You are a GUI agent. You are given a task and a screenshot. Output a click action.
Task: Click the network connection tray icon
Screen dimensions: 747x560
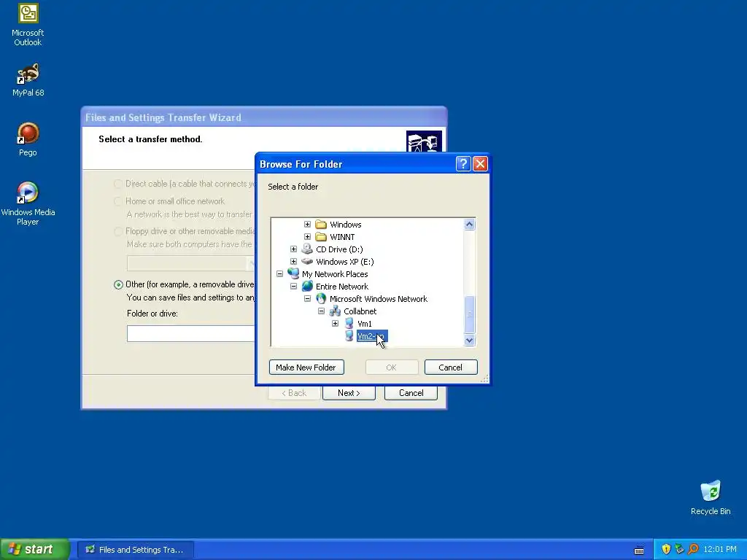click(x=679, y=549)
